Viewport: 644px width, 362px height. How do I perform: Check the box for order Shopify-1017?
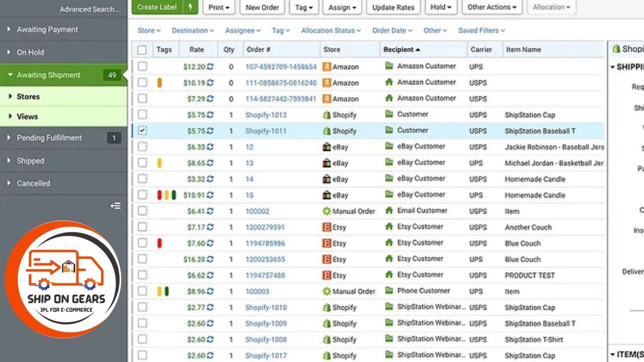point(143,355)
